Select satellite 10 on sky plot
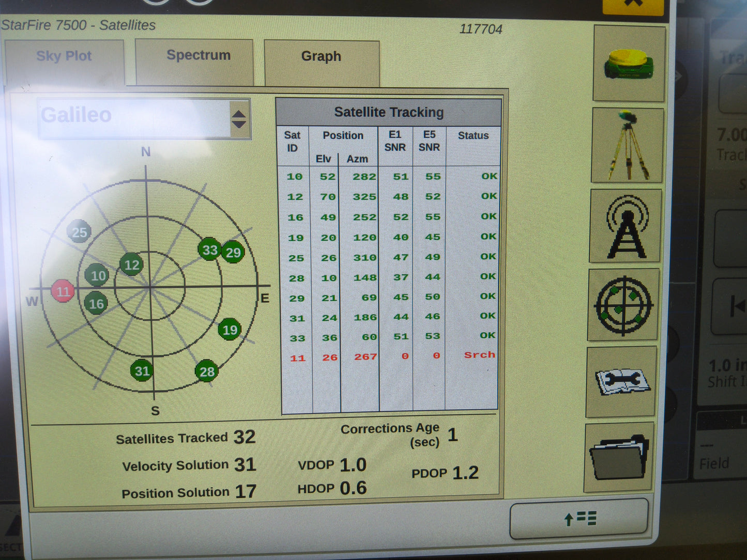The height and width of the screenshot is (560, 747). pos(98,276)
